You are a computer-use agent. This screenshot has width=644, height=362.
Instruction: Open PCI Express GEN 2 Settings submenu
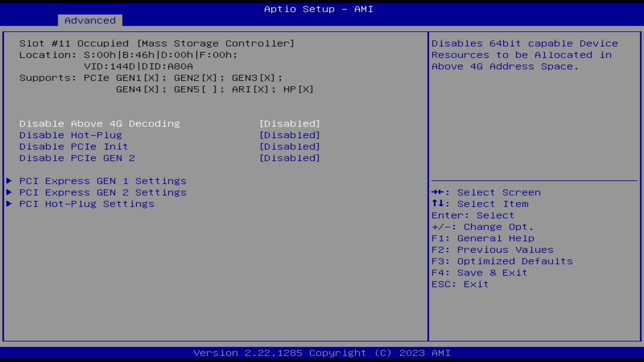(103, 193)
